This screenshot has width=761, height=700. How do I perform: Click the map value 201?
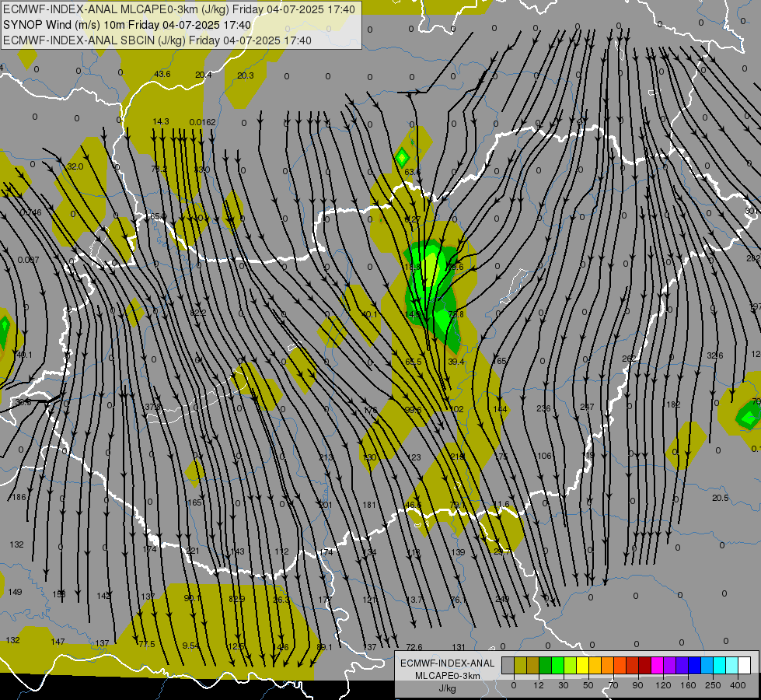(x=326, y=506)
